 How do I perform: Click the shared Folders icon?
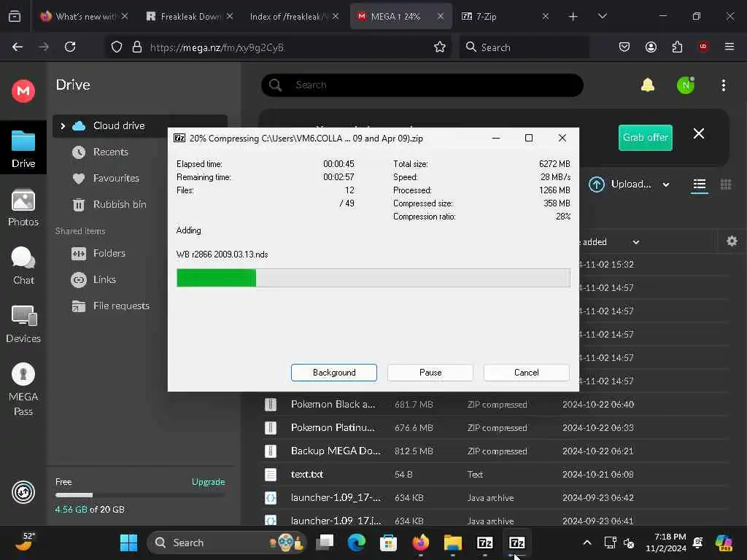79,253
